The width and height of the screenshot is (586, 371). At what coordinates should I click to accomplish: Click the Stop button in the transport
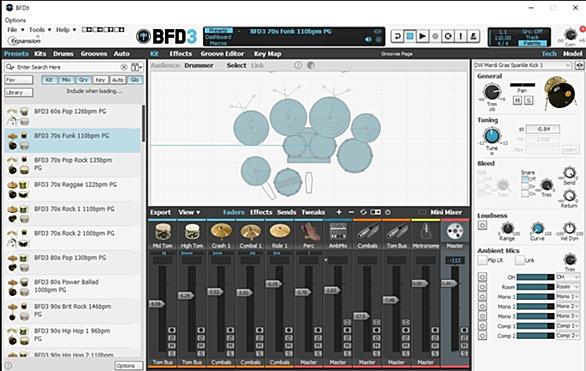pos(410,36)
